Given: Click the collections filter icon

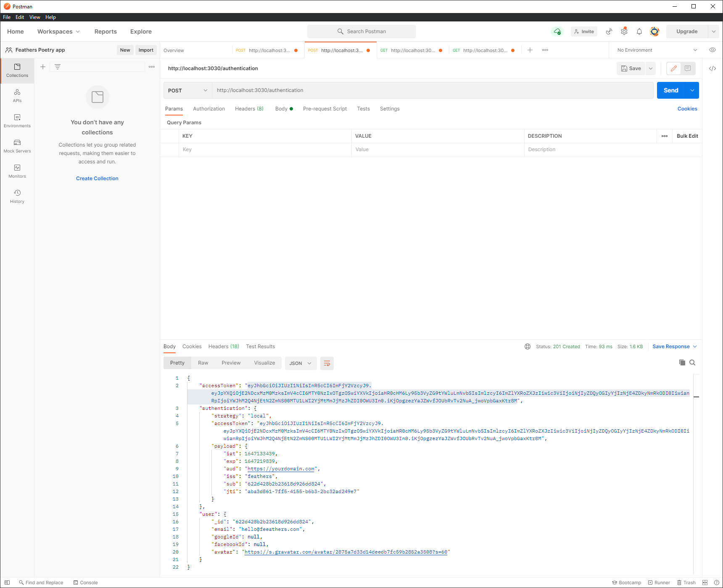Looking at the screenshot, I should 58,67.
